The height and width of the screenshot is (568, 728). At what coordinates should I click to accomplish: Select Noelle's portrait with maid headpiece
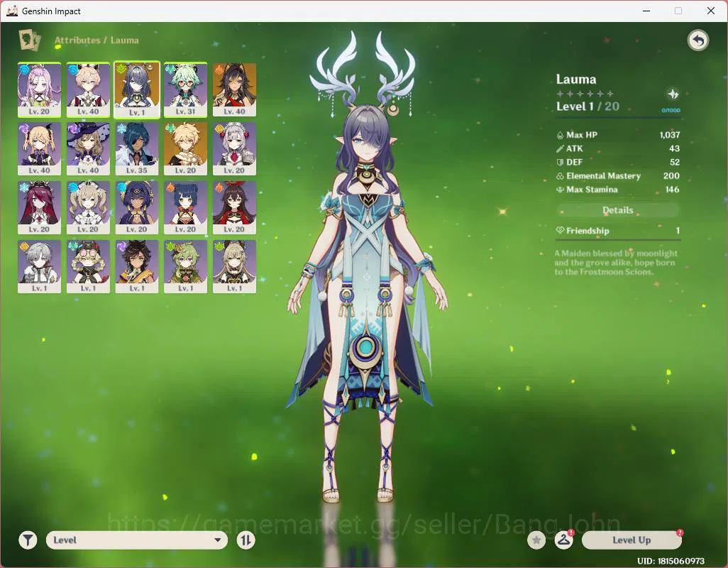[x=234, y=148]
